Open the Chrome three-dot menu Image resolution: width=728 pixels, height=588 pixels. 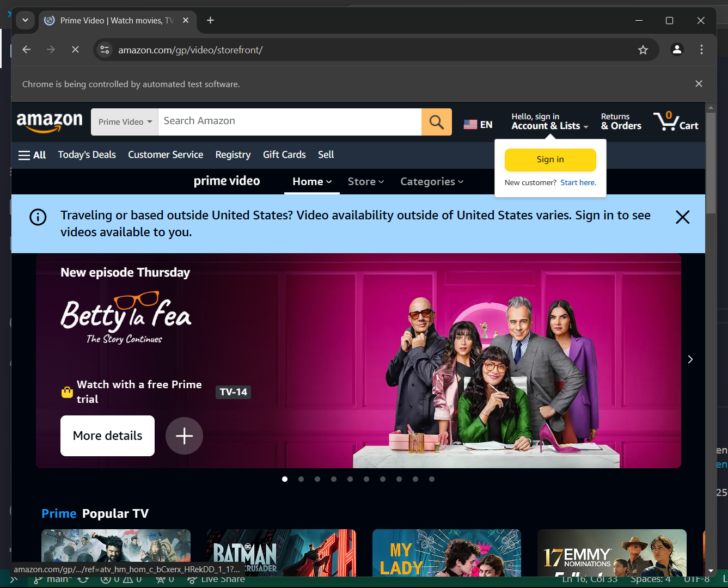pos(701,50)
